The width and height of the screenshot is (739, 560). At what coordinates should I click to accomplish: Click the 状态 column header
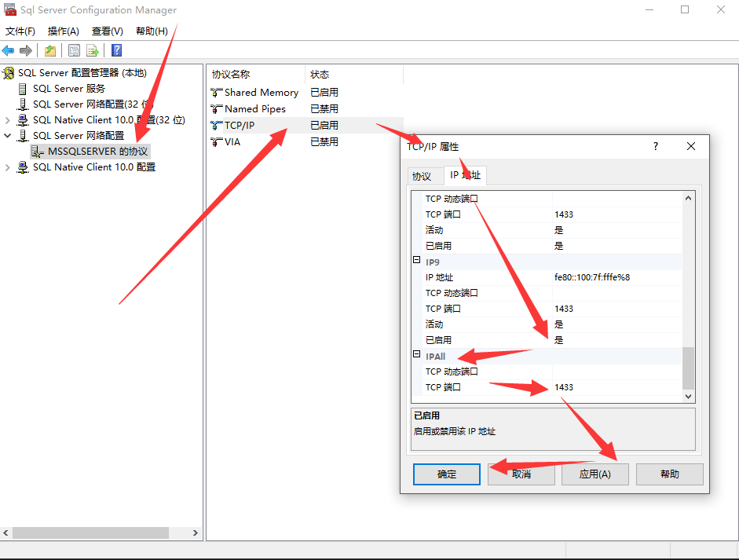tap(354, 74)
